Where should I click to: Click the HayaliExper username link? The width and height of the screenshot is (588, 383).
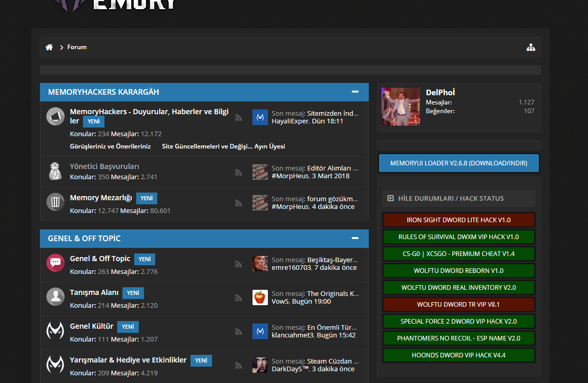(290, 121)
